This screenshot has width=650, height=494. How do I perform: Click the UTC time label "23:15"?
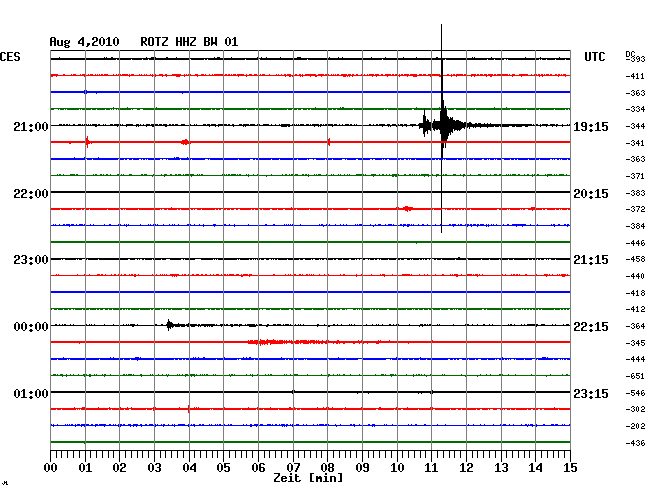click(x=591, y=393)
